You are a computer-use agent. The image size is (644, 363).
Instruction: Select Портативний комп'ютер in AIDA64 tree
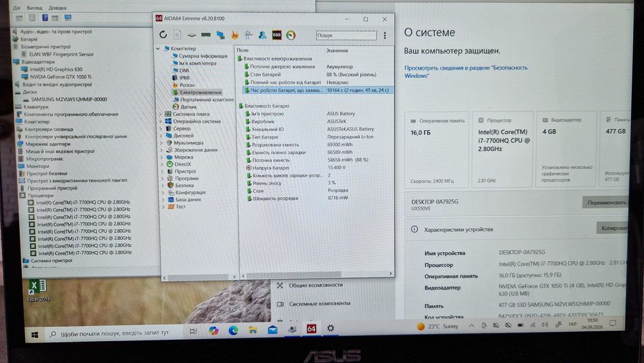tap(207, 99)
